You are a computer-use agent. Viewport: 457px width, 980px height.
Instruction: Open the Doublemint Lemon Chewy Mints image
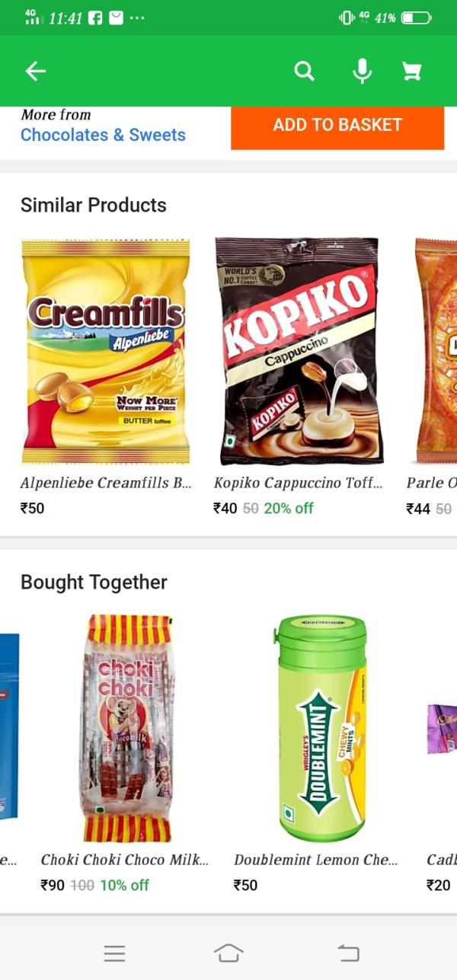point(321,728)
